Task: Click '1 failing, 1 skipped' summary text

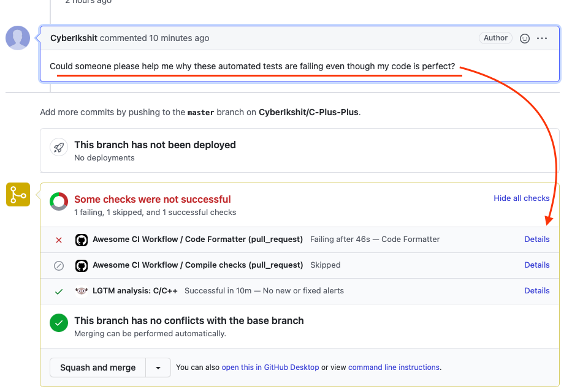Action: 155,213
